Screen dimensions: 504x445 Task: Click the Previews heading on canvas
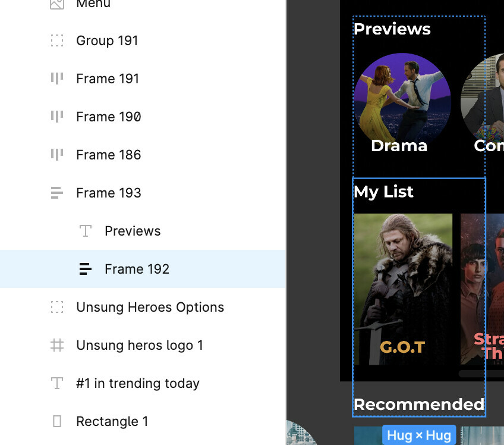pyautogui.click(x=392, y=29)
